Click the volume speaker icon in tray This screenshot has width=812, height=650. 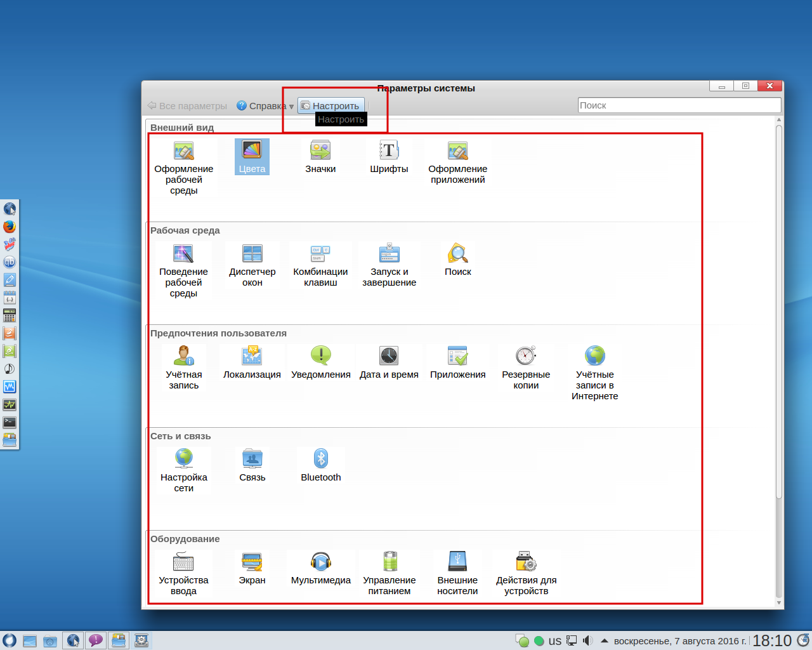tap(588, 640)
